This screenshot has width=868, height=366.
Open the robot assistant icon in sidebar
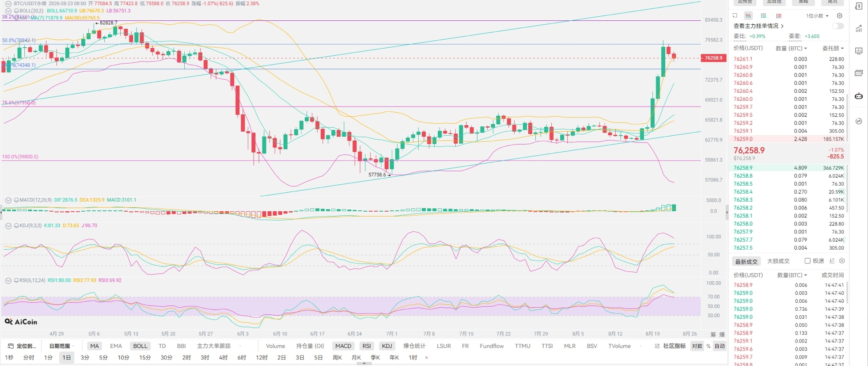click(x=859, y=96)
